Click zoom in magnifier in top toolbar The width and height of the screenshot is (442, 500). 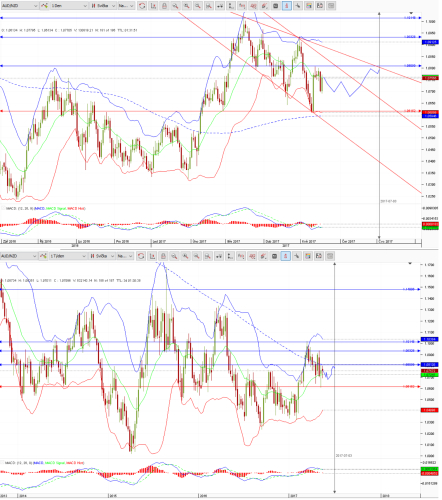187,6
